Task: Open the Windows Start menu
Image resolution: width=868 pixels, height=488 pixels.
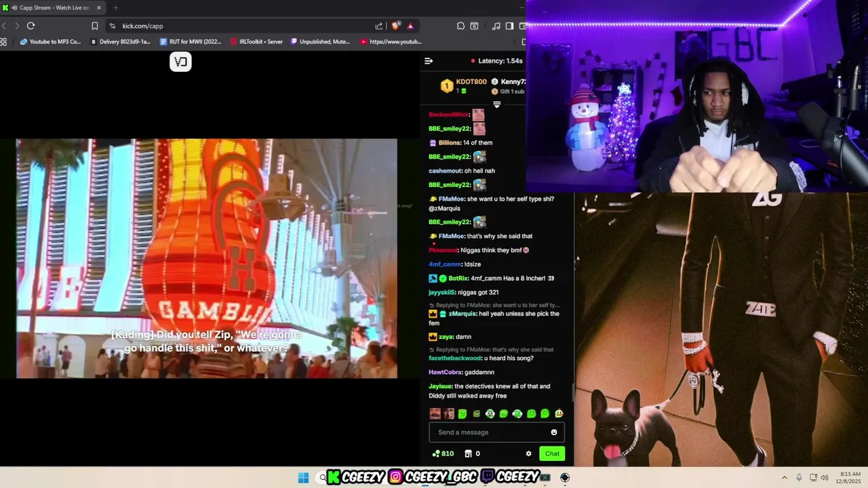Action: pyautogui.click(x=303, y=477)
